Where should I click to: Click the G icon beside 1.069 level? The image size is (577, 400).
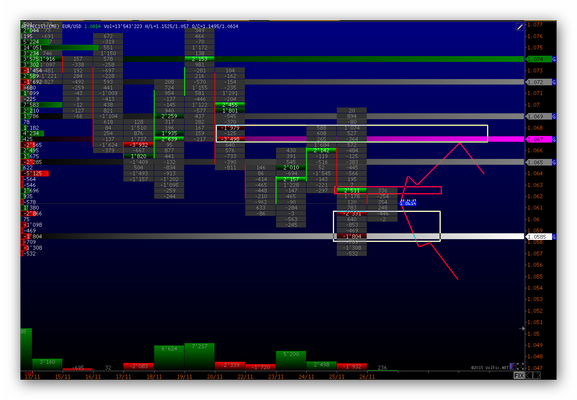pyautogui.click(x=554, y=116)
